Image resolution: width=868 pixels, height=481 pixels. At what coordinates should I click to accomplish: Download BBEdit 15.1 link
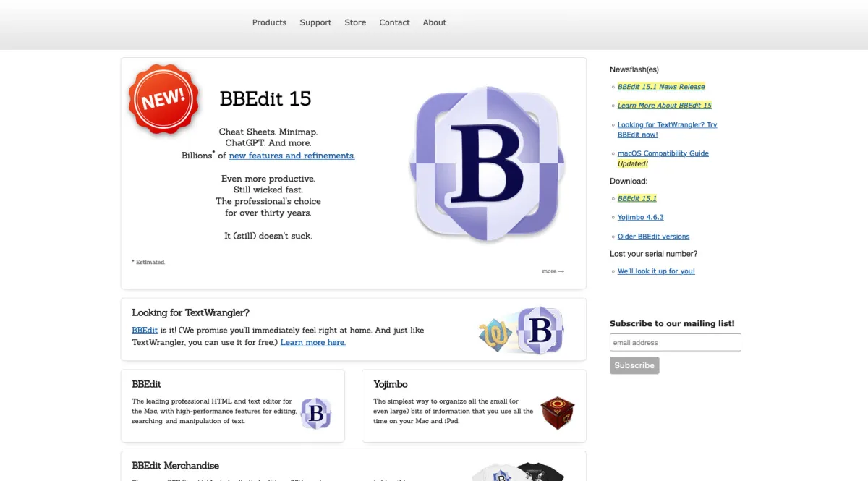tap(637, 198)
